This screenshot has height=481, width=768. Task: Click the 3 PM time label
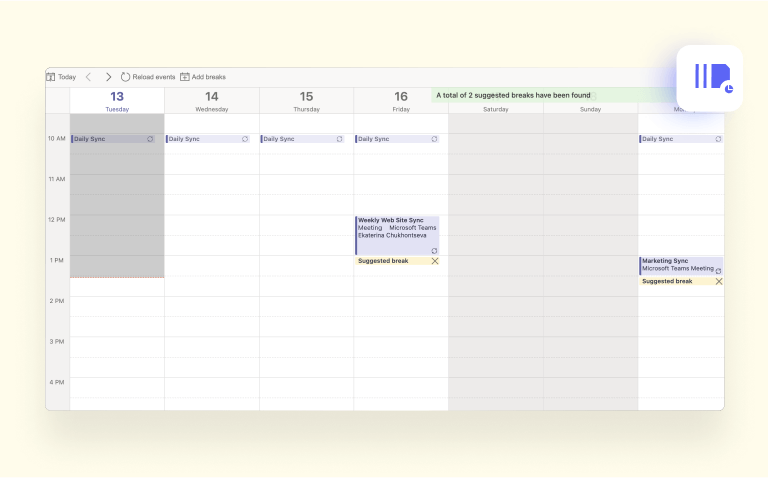click(57, 342)
